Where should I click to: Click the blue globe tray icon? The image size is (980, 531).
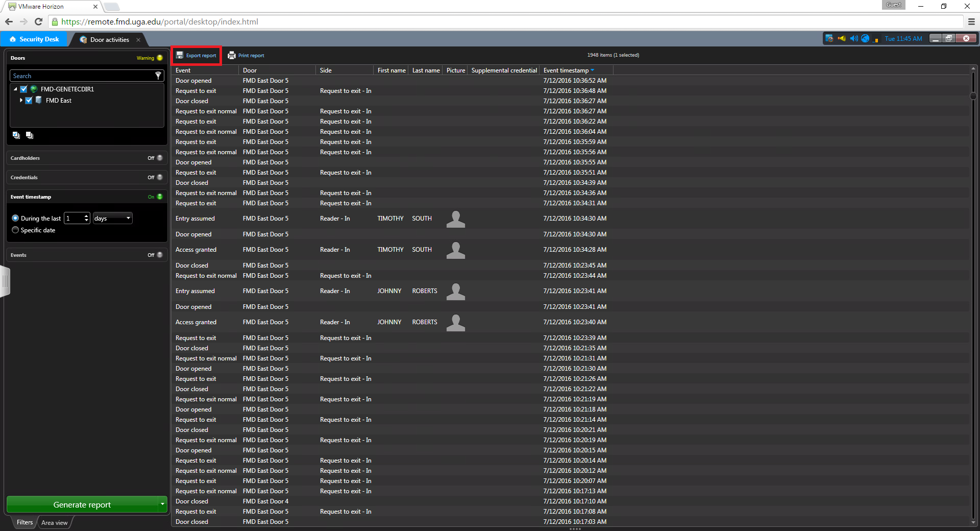865,39
